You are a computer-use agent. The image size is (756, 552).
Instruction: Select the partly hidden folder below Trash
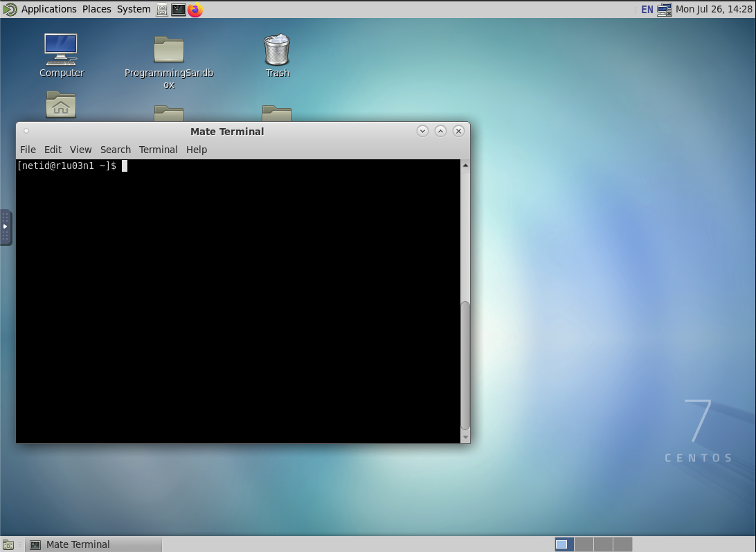point(277,114)
